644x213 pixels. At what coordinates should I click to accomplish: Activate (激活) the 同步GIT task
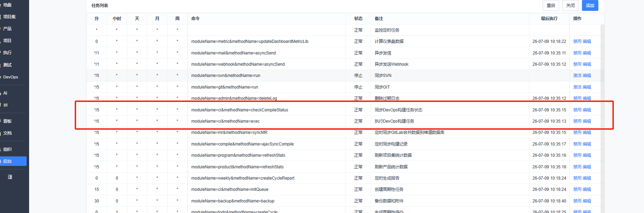point(577,87)
